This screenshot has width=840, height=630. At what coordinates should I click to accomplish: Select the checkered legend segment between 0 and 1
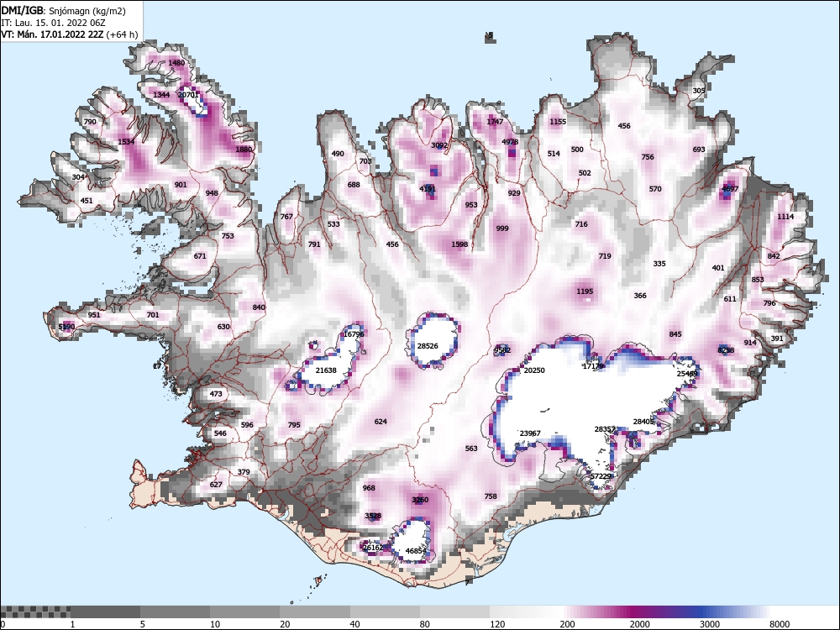point(35,612)
